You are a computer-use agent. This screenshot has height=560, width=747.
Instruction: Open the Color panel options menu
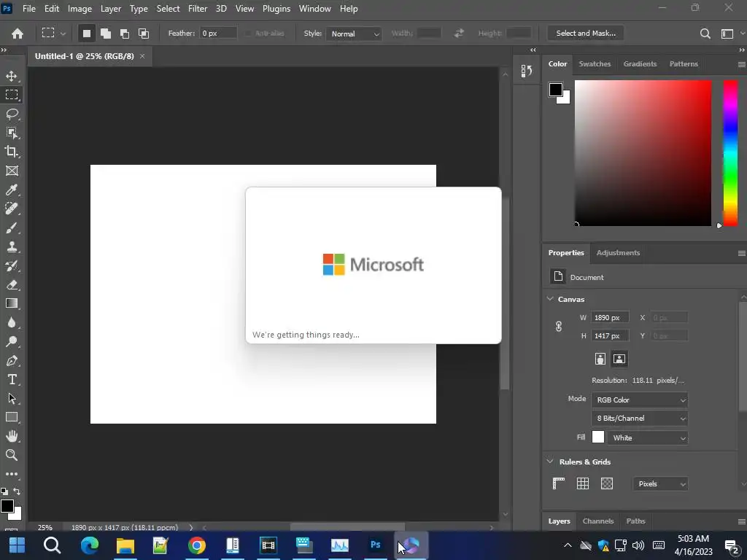pyautogui.click(x=741, y=64)
